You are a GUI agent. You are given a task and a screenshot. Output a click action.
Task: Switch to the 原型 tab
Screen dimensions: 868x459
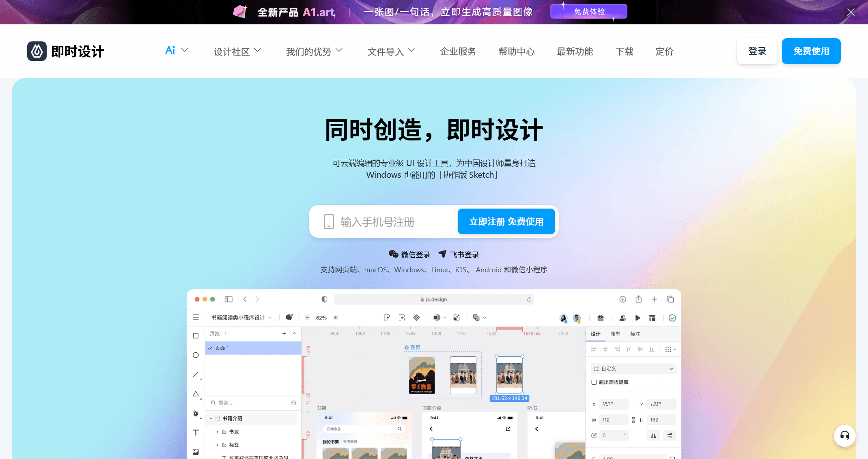(615, 334)
